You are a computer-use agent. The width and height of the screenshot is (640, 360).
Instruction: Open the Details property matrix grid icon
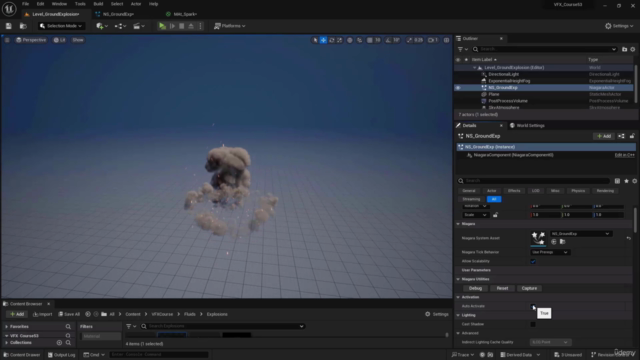point(617,181)
